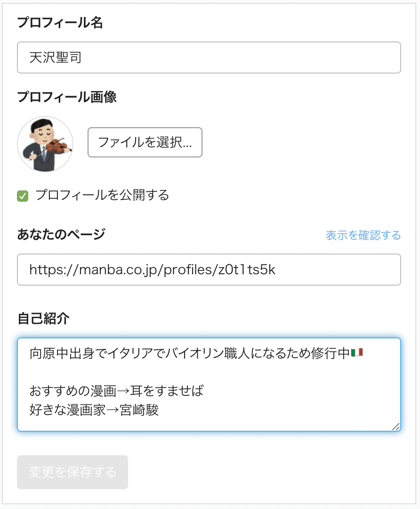
Task: Click the violinist avatar profile thumbnail
Action: tap(45, 143)
